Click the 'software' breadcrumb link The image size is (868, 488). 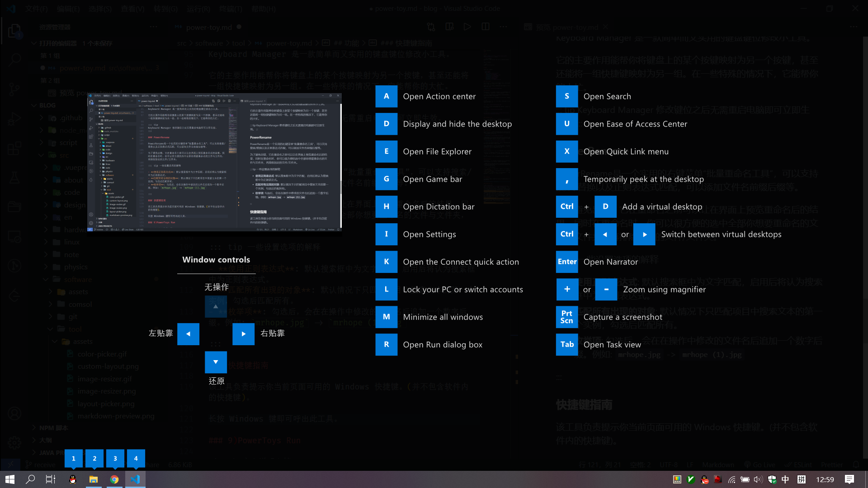(209, 43)
